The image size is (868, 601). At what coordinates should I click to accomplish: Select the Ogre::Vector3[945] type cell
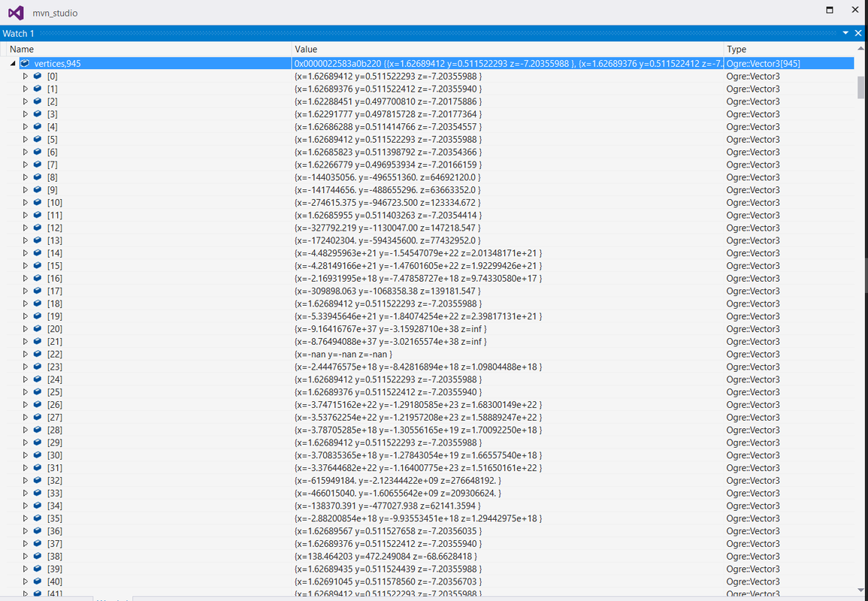coord(764,64)
